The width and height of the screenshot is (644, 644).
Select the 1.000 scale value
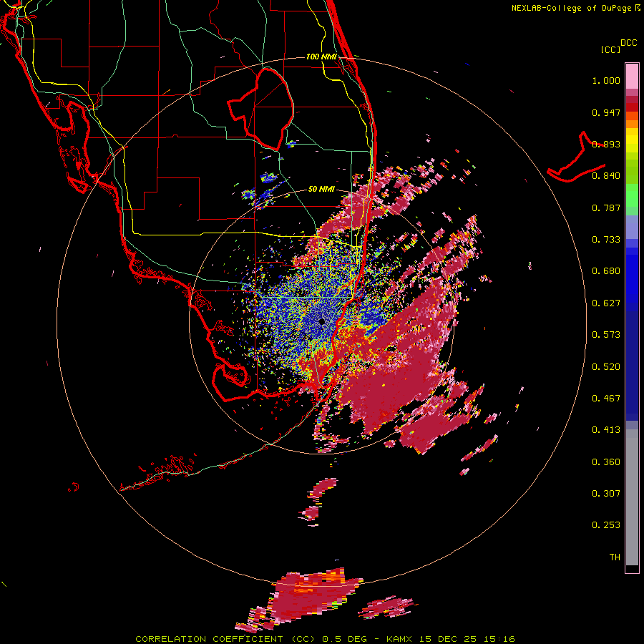click(x=606, y=80)
